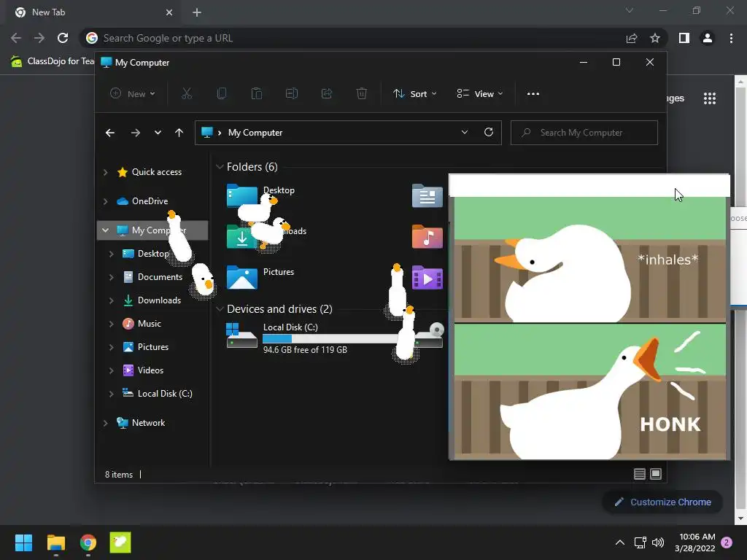Image resolution: width=747 pixels, height=560 pixels.
Task: Open the Sort dropdown menu
Action: [414, 94]
